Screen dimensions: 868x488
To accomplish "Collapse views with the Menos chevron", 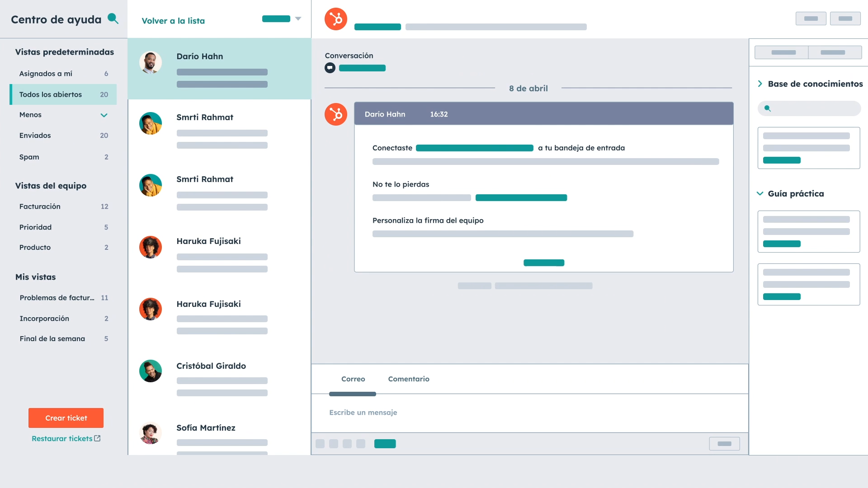I will coord(104,115).
